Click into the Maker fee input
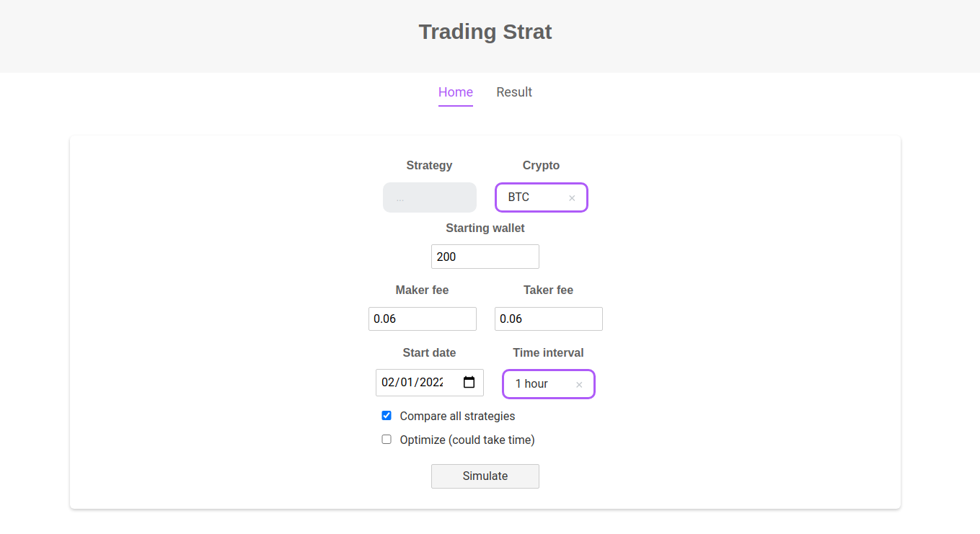This screenshot has height=534, width=980. tap(423, 319)
